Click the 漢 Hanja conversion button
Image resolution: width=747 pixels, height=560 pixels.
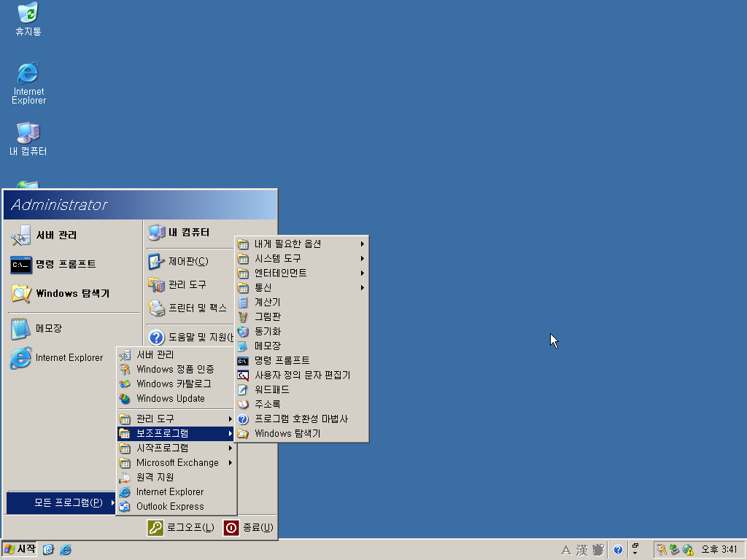pos(582,551)
